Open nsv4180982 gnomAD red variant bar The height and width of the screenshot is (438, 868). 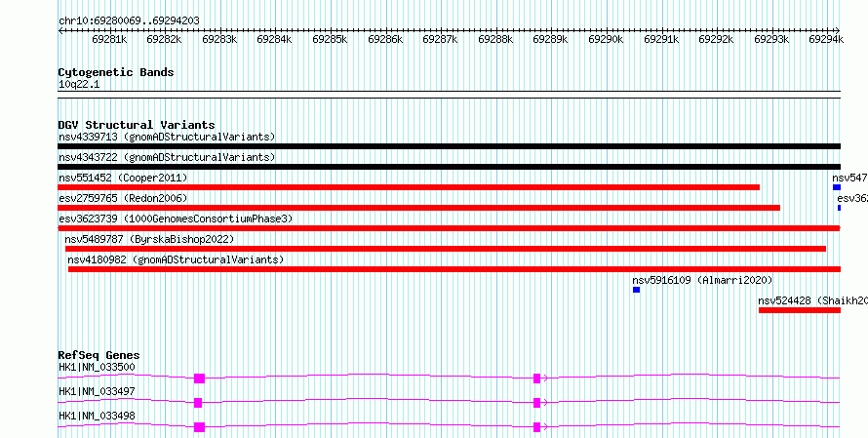pyautogui.click(x=454, y=269)
